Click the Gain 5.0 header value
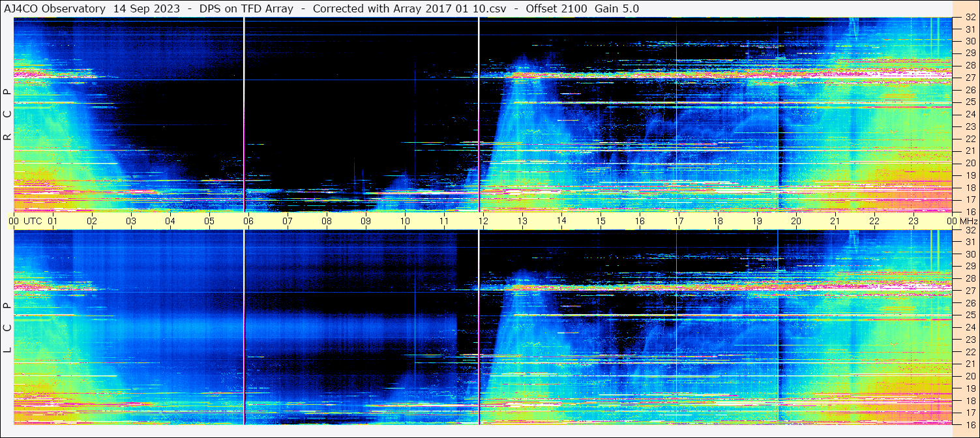 tap(617, 8)
